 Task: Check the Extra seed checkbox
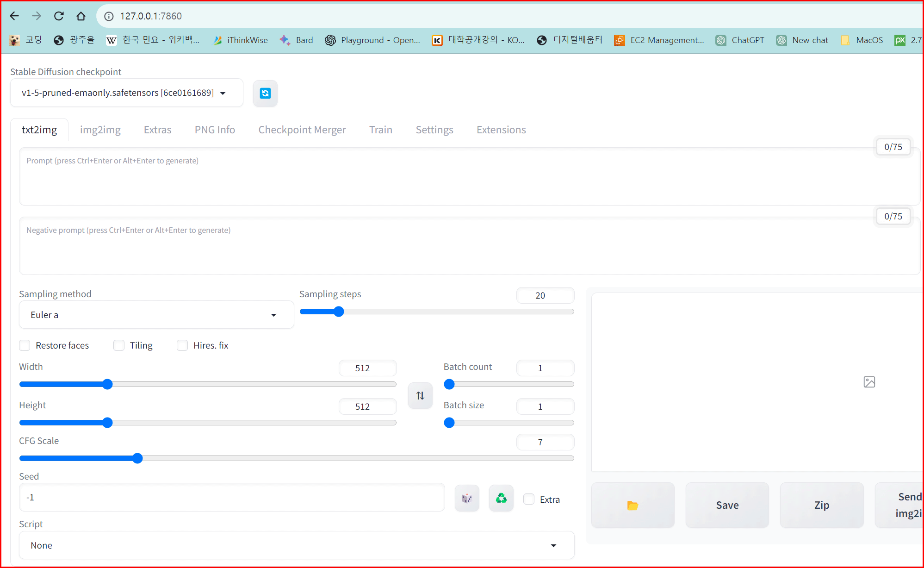(x=529, y=499)
